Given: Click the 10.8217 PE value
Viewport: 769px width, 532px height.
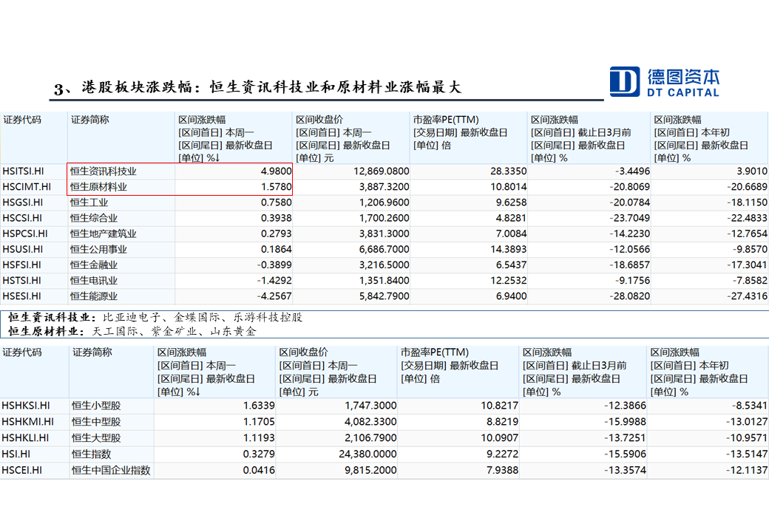Looking at the screenshot, I should point(500,406).
